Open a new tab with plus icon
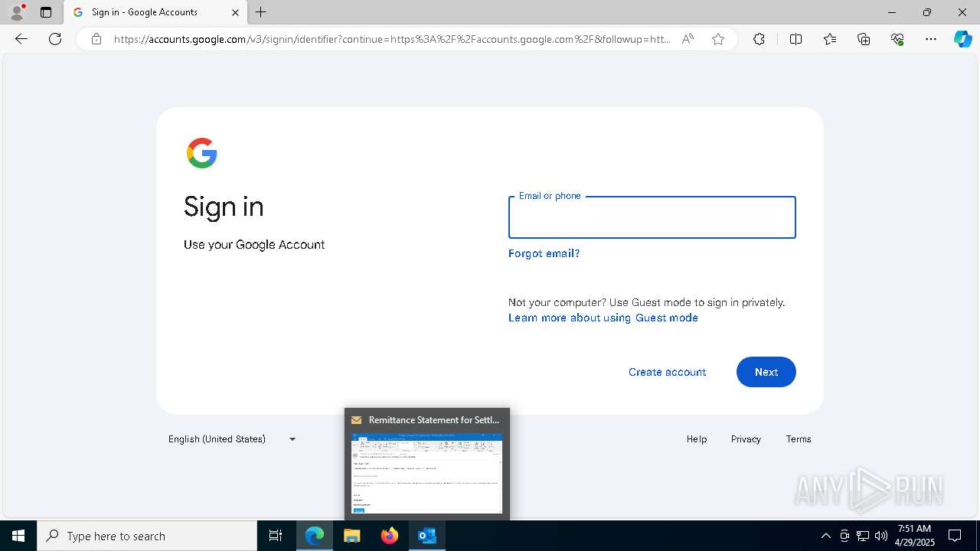 [261, 12]
